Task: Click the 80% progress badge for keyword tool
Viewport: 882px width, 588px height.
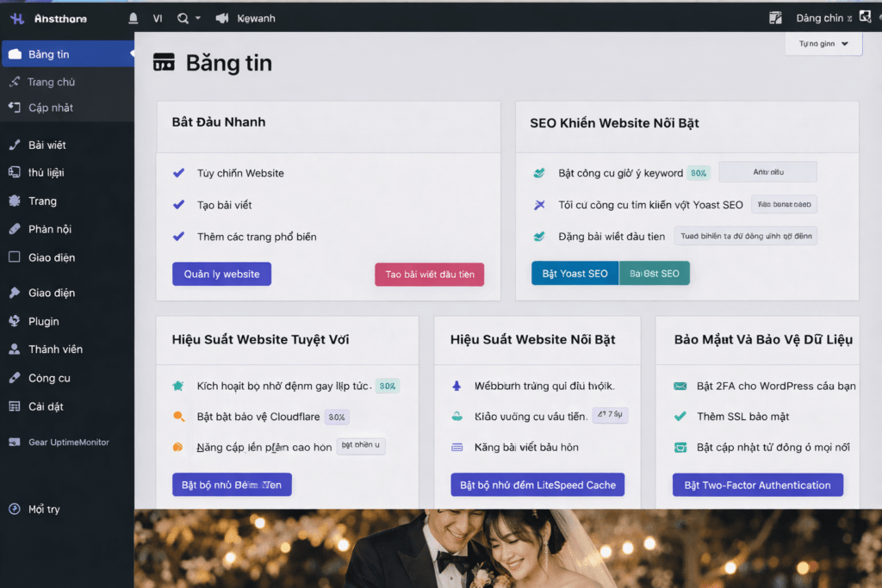Action: pos(699,173)
